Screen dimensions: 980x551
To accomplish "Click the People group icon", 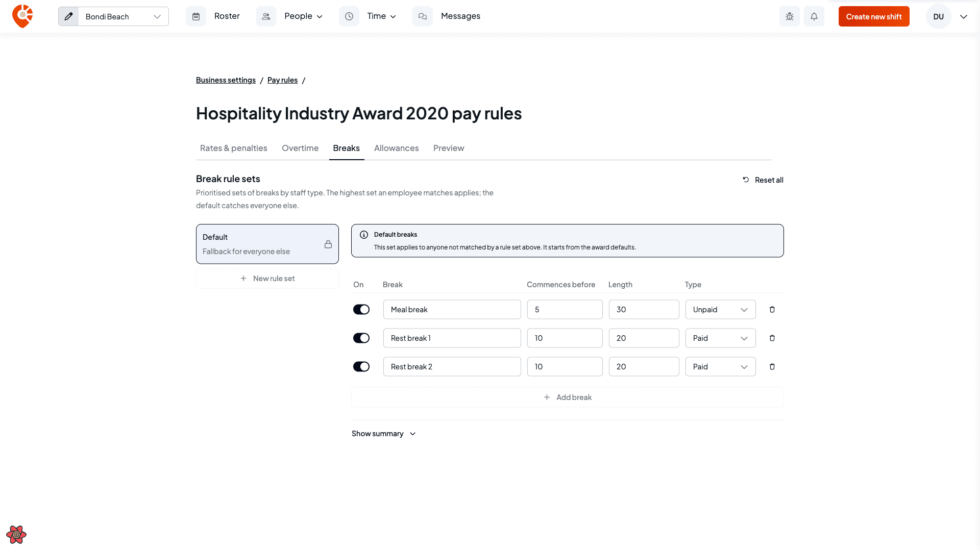I will tap(266, 16).
